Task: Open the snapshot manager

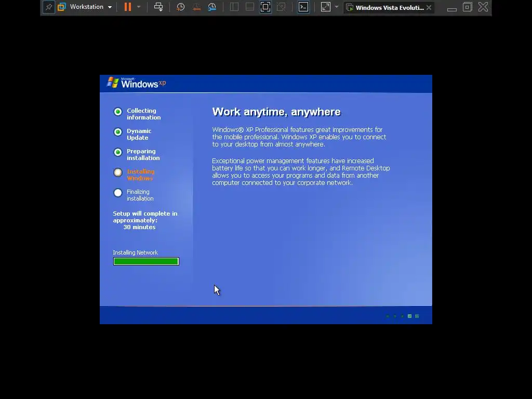Action: pyautogui.click(x=212, y=7)
